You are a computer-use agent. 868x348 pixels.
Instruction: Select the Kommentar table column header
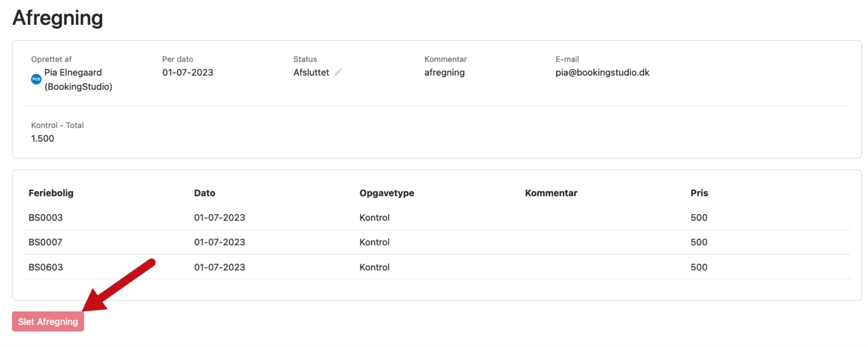click(x=551, y=193)
